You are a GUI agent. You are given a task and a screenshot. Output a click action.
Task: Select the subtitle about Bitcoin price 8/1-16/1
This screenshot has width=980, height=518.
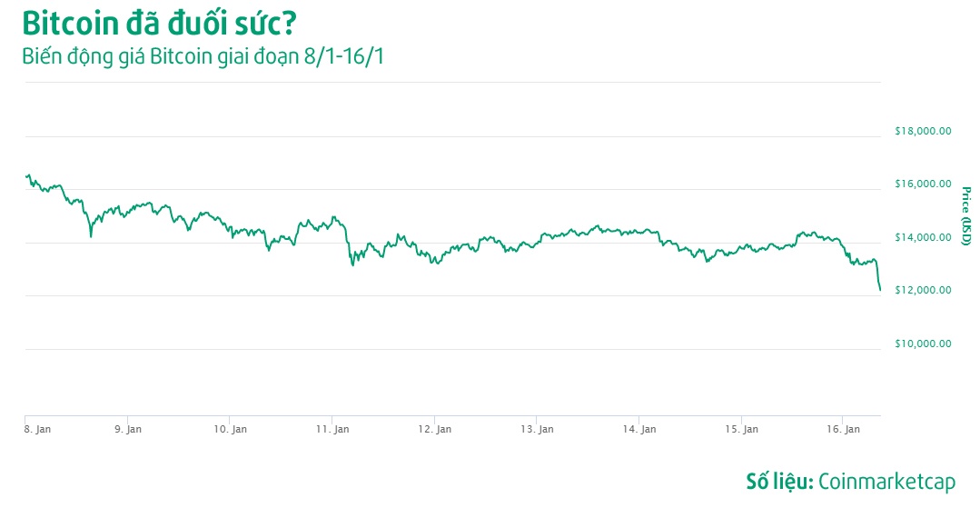(x=205, y=55)
